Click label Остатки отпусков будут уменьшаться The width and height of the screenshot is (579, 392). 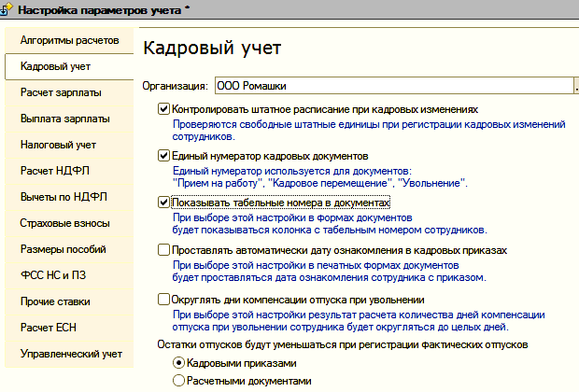coord(343,344)
